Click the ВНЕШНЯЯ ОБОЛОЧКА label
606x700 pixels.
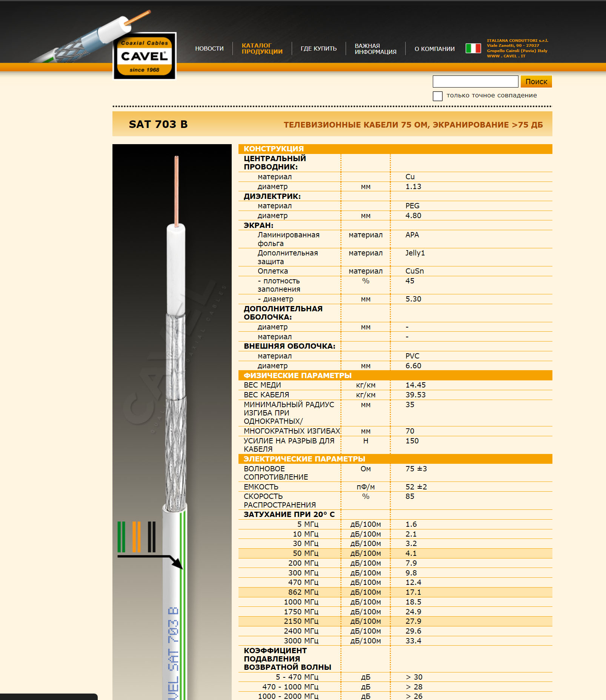pos(289,346)
